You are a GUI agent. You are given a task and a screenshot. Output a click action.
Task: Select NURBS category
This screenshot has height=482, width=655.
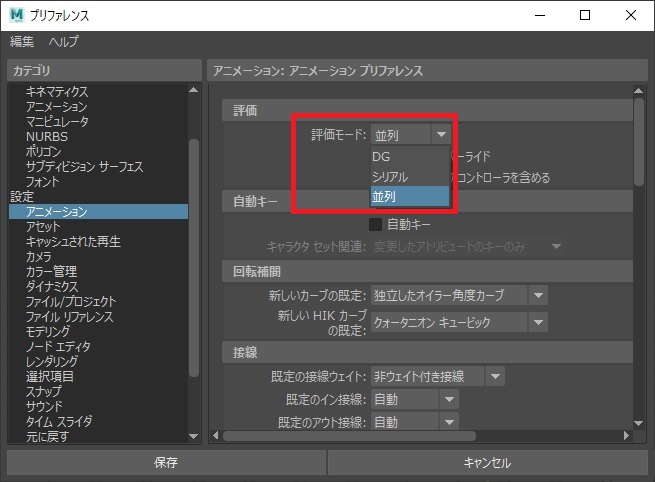pyautogui.click(x=47, y=137)
